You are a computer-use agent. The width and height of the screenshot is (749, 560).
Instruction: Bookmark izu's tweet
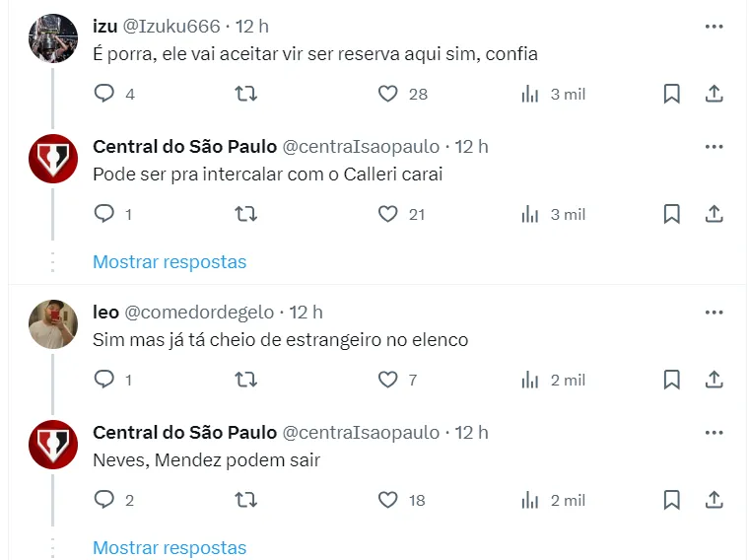coord(671,94)
